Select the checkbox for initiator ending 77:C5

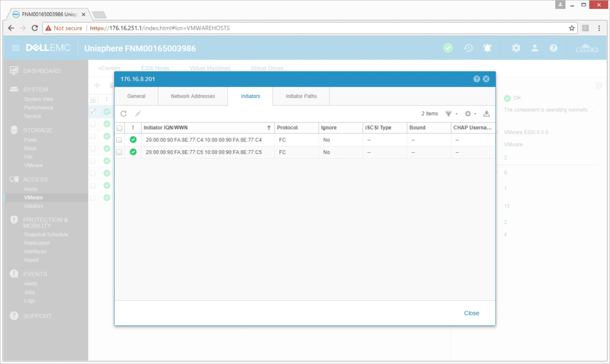[119, 152]
